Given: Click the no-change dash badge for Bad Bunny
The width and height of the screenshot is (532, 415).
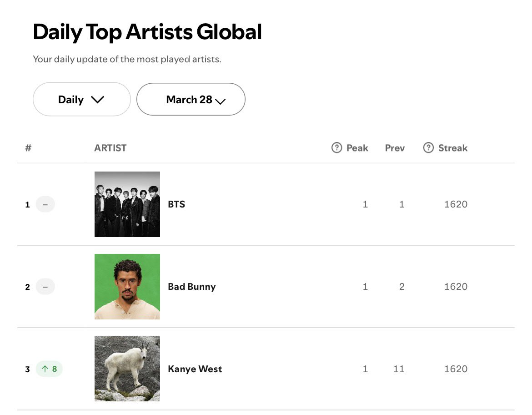Looking at the screenshot, I should 45,287.
